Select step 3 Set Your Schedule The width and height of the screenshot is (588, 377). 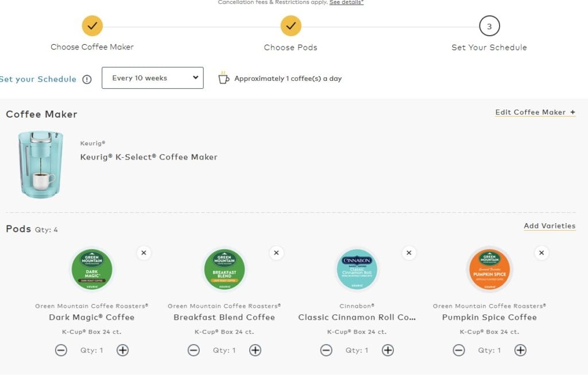click(x=489, y=26)
